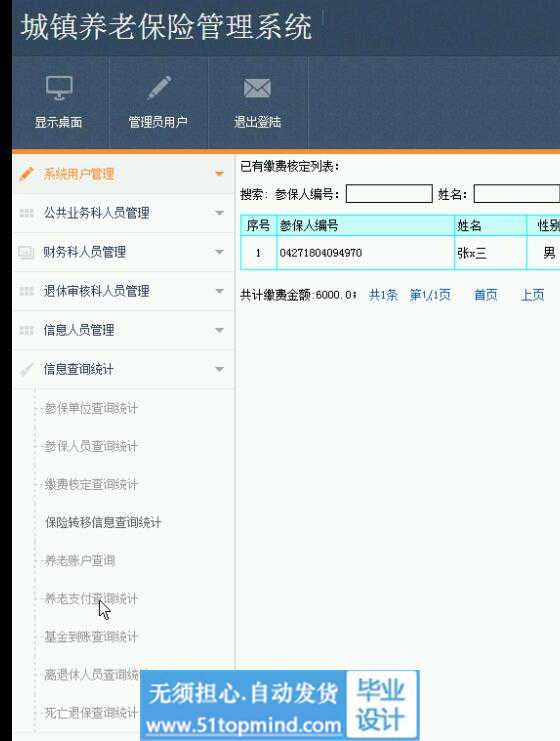Open 参保单位查询统计 submenu item
The height and width of the screenshot is (741, 560).
(91, 408)
